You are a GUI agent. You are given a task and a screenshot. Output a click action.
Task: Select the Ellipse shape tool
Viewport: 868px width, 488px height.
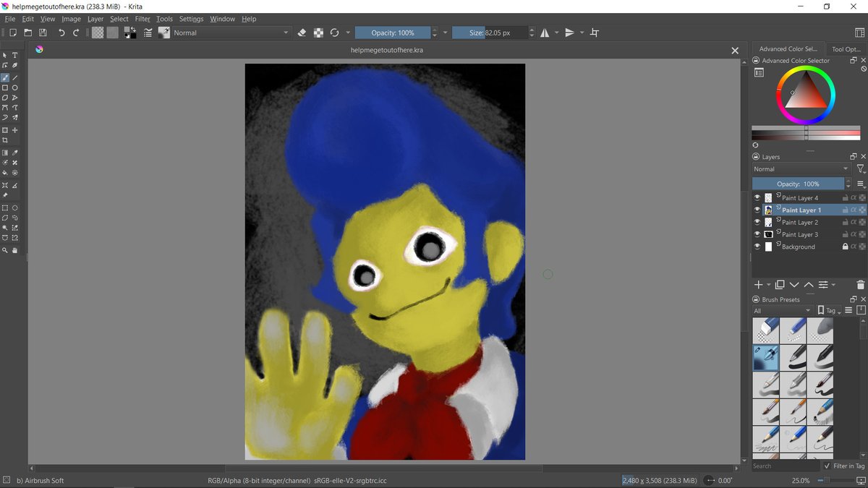(14, 87)
